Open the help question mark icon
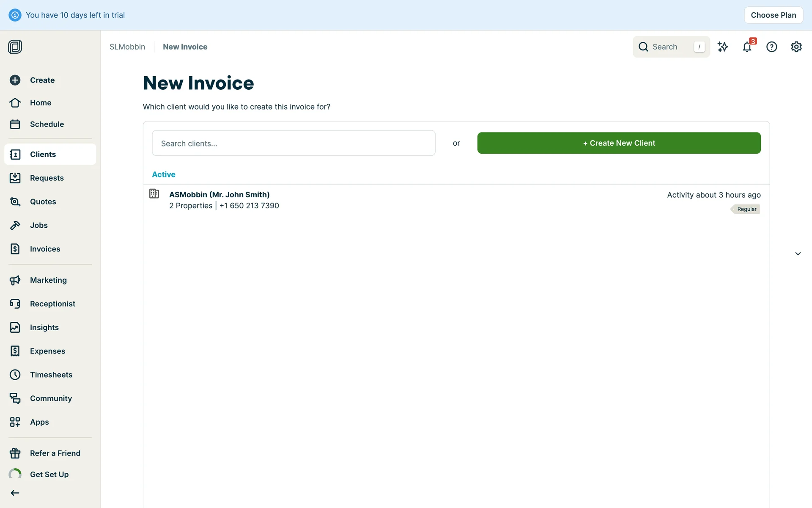Viewport: 812px width, 508px height. pyautogui.click(x=771, y=47)
